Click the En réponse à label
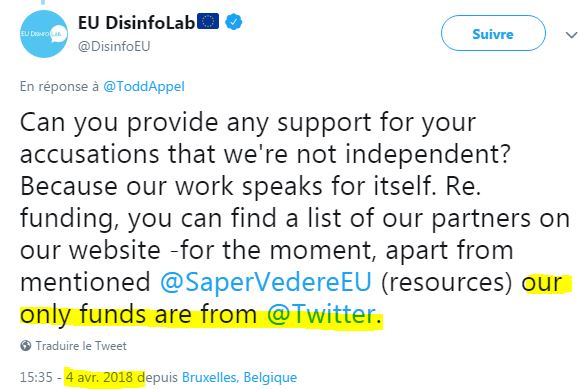This screenshot has width=578, height=389. pyautogui.click(x=59, y=87)
